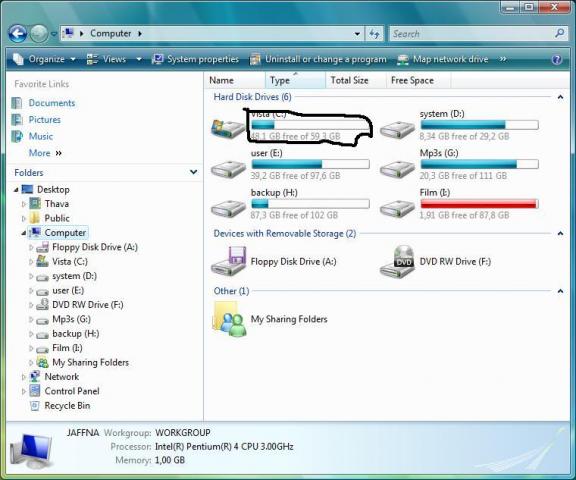The width and height of the screenshot is (576, 480).
Task: Select Desktop in folder tree
Action: (x=53, y=190)
